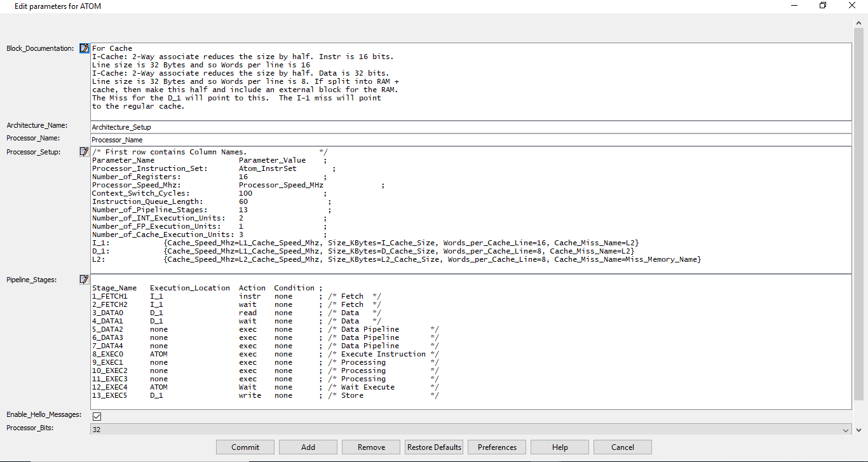Screen dimensions: 868x462
Task: Click the Commit button
Action: pyautogui.click(x=245, y=447)
